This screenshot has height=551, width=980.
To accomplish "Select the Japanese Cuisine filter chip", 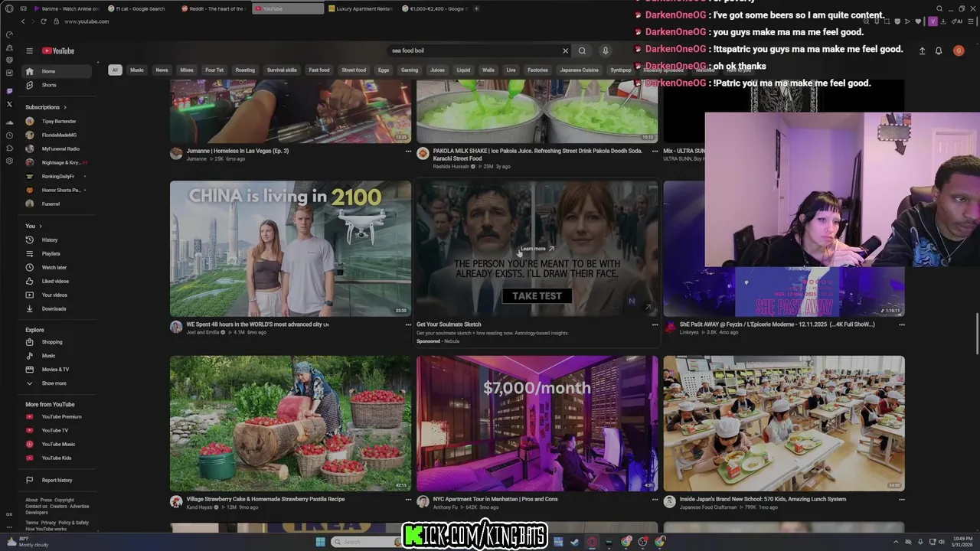I will point(580,70).
